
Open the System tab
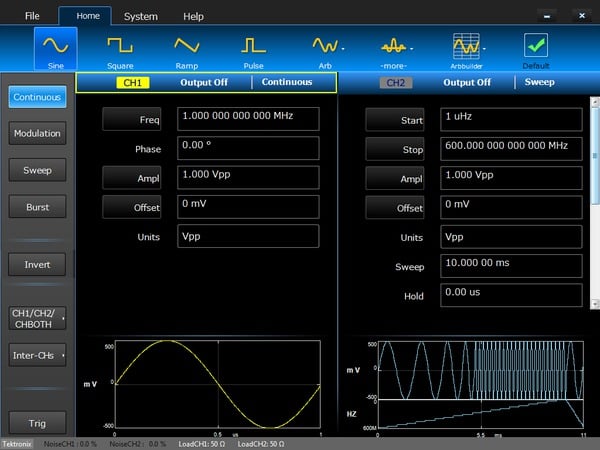coord(140,16)
